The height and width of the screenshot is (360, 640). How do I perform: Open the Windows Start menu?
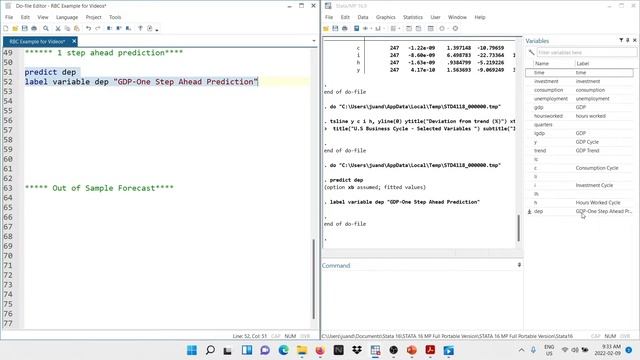[192, 350]
